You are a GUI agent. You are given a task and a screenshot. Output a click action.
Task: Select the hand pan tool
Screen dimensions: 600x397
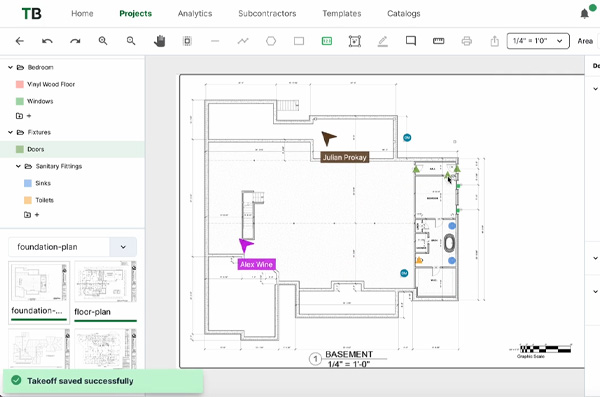click(x=159, y=41)
